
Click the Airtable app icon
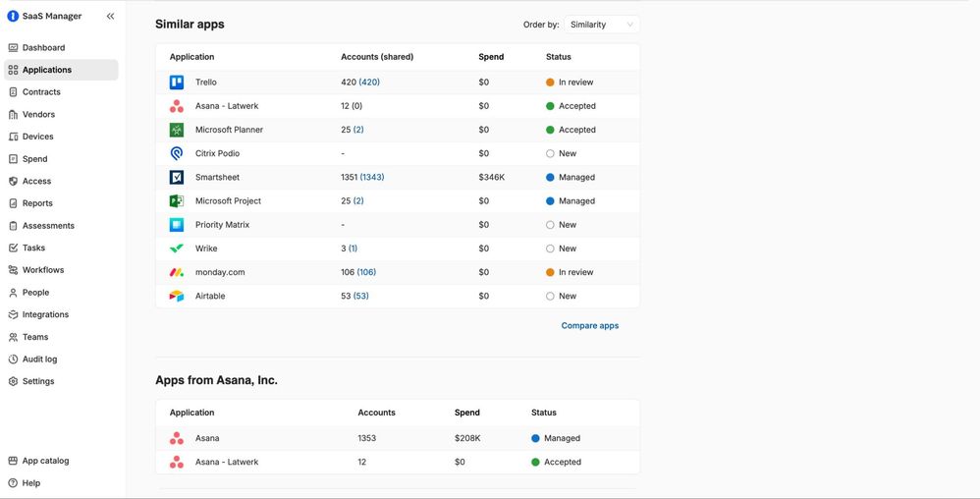click(177, 296)
